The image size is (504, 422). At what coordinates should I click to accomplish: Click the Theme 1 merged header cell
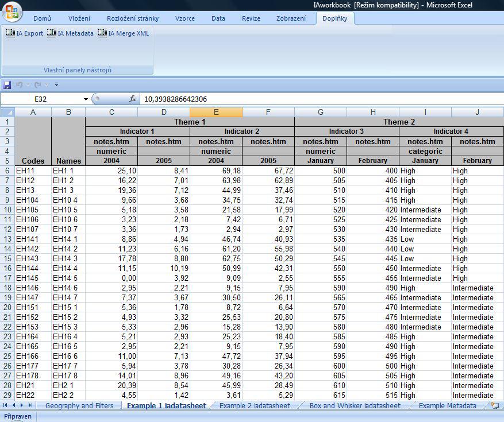[190, 122]
